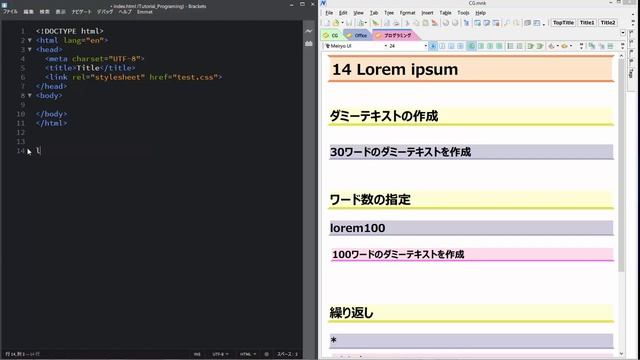The width and height of the screenshot is (640, 360).
Task: Toggle スペース indentation setting in status bar
Action: [287, 354]
